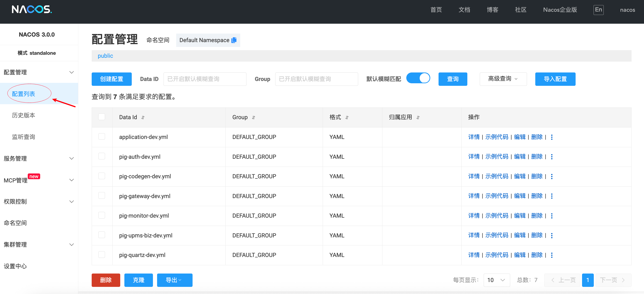The image size is (644, 294).
Task: Toggle the 默认模糊匹配 switch
Action: pyautogui.click(x=418, y=78)
